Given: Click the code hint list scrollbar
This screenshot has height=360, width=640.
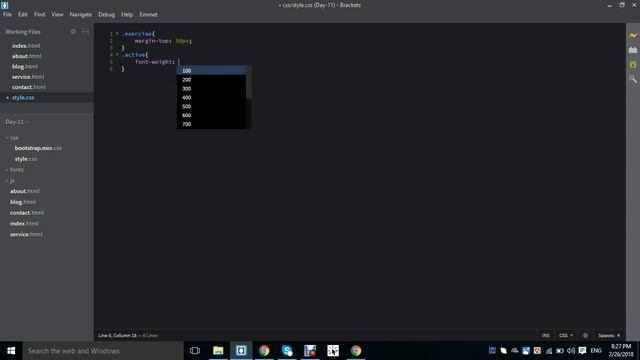Looking at the screenshot, I should (x=249, y=83).
